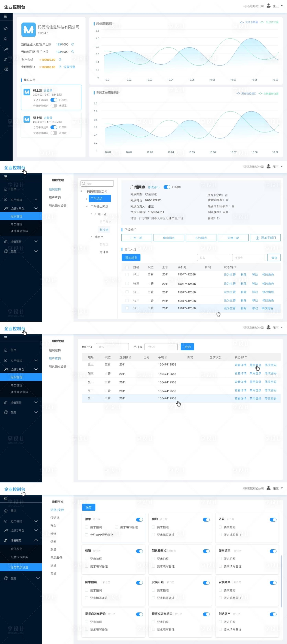The height and width of the screenshot is (644, 287).
Task: Collapse 增值服务 chevron on 流程节点 screen sidebar
Action: (x=36, y=540)
